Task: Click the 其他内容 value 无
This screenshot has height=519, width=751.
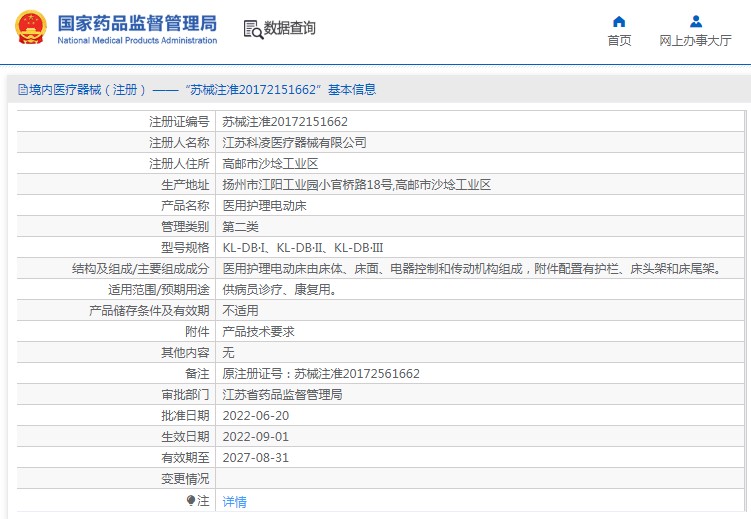Action: pos(228,353)
